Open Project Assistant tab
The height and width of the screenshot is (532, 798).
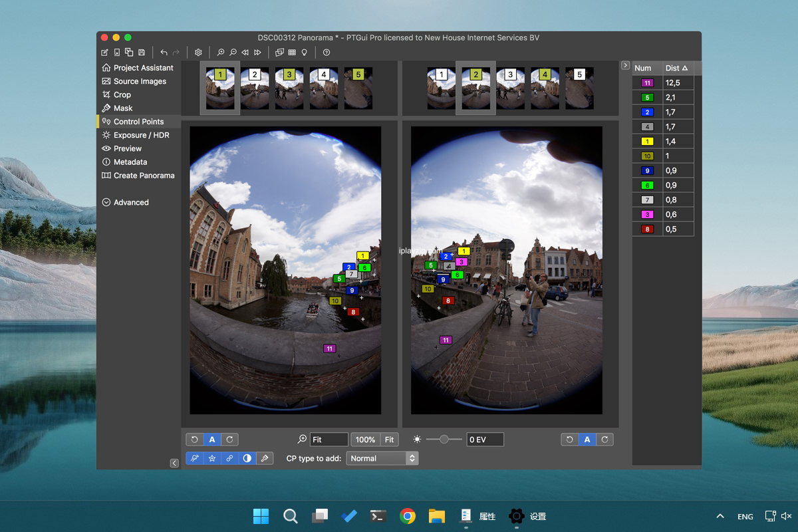pos(138,68)
